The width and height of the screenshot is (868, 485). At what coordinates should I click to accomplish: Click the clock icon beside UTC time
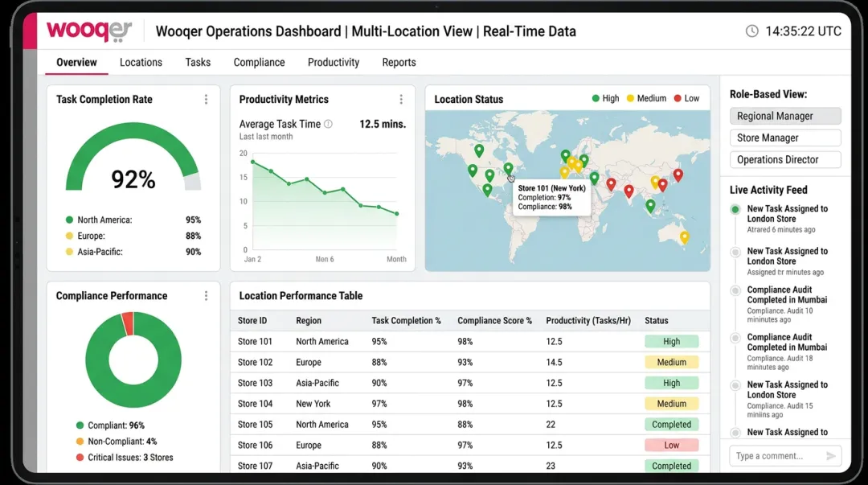tap(751, 31)
